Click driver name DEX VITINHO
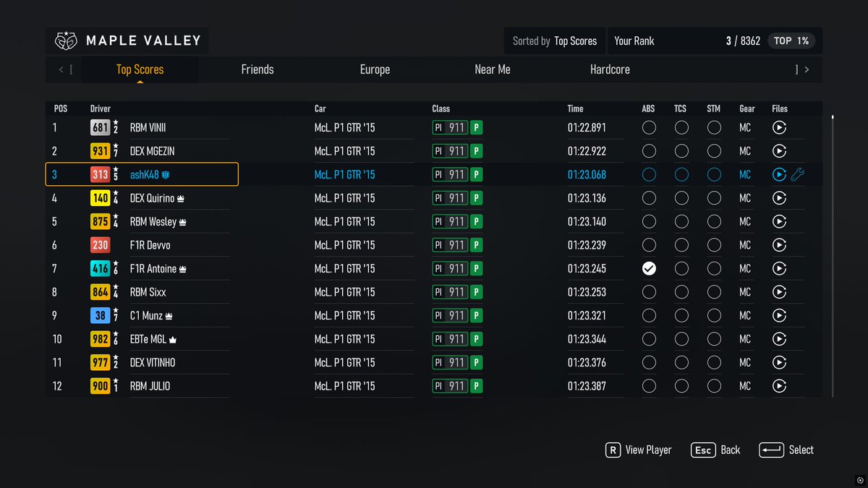 pos(152,362)
